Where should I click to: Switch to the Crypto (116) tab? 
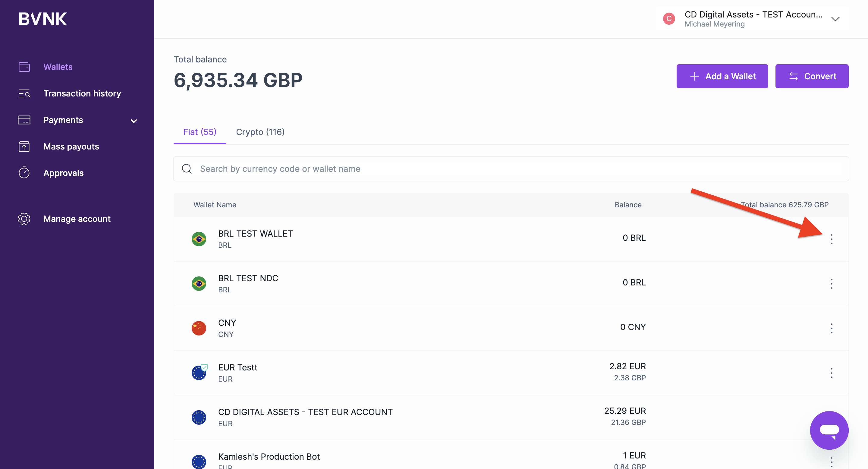point(260,132)
